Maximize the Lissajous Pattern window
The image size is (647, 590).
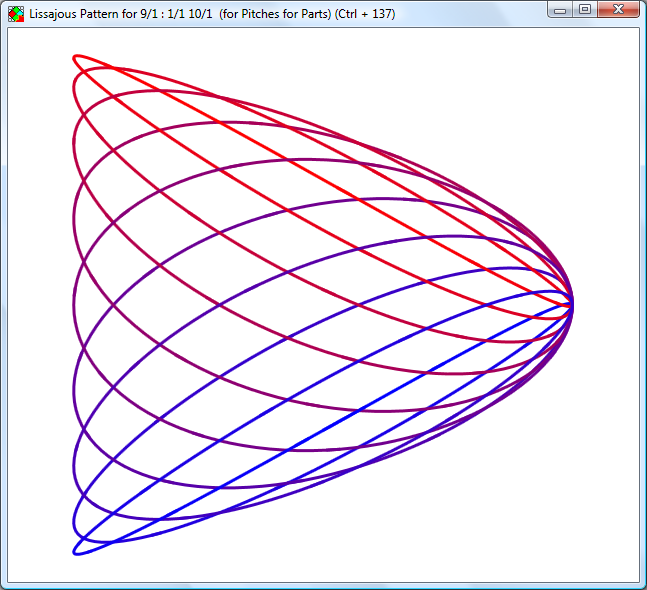(x=585, y=10)
